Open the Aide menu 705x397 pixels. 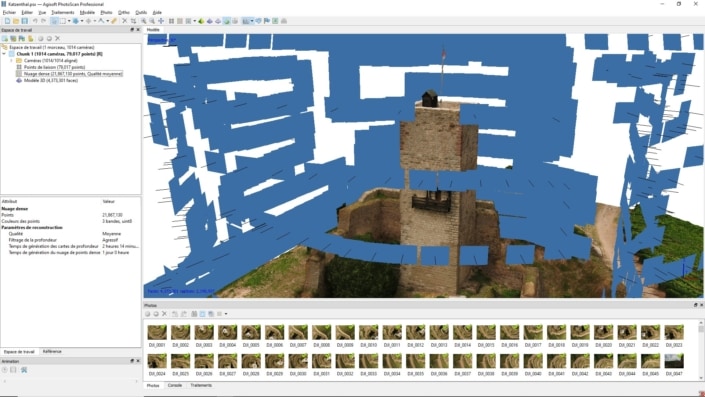[157, 13]
